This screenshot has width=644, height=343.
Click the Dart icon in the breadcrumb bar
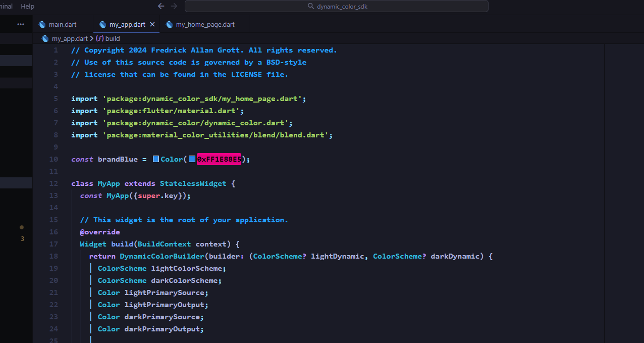(x=45, y=38)
